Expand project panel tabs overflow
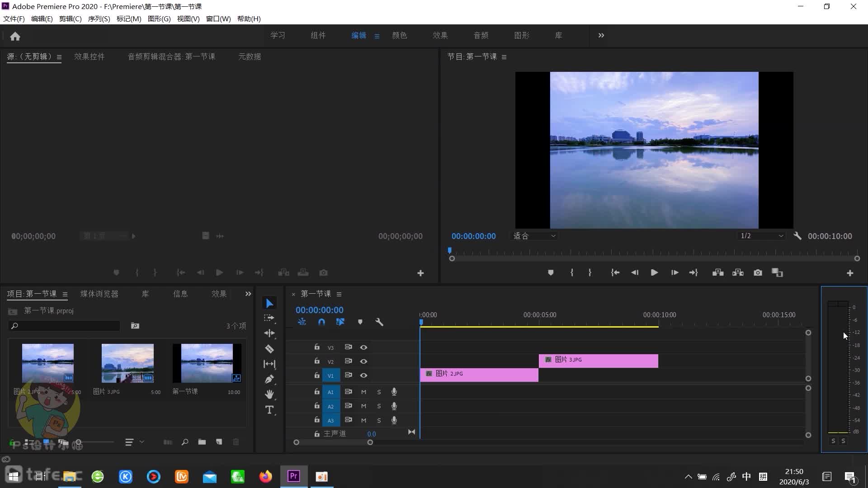868x488 pixels. click(248, 294)
